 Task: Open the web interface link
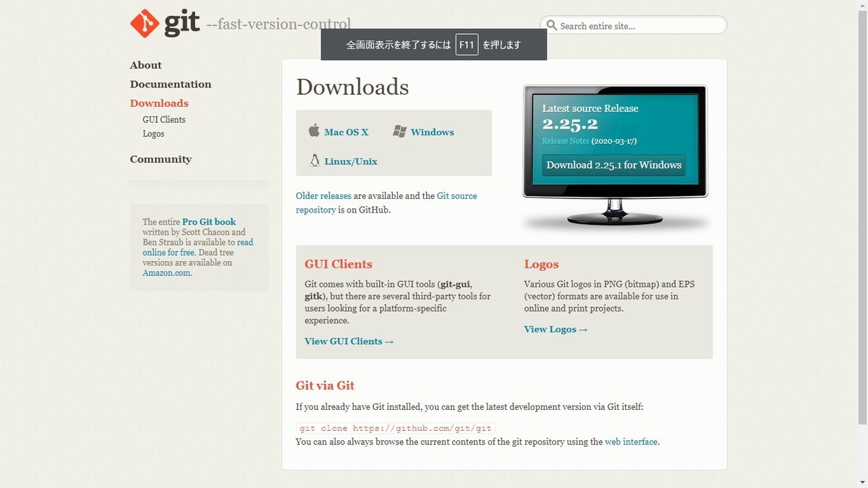pos(631,442)
